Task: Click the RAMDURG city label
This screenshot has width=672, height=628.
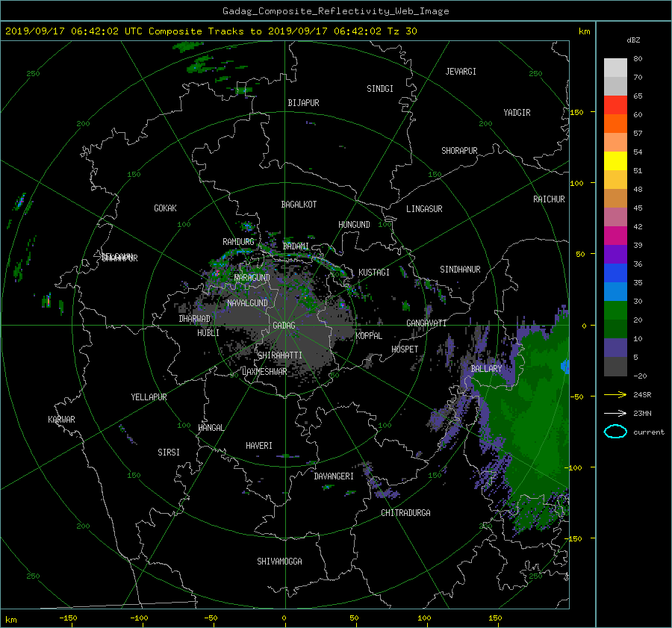Action: (238, 242)
